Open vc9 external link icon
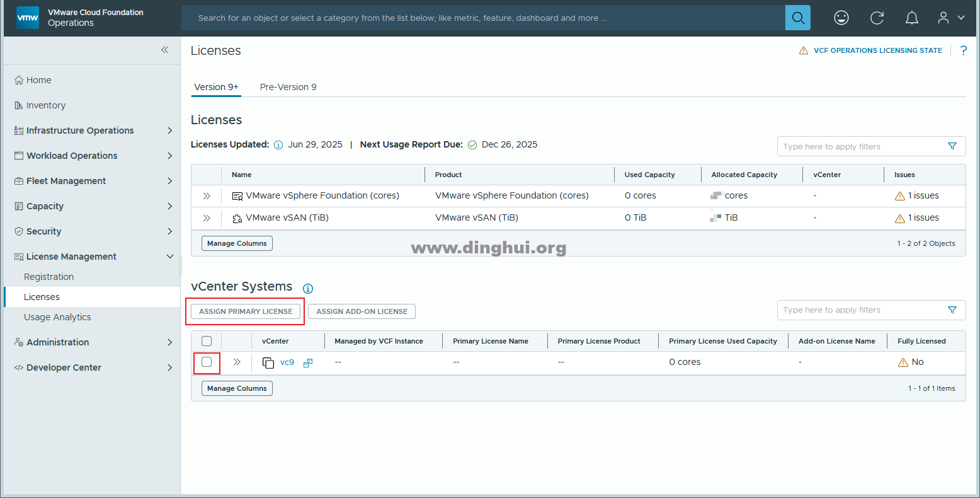 (308, 362)
